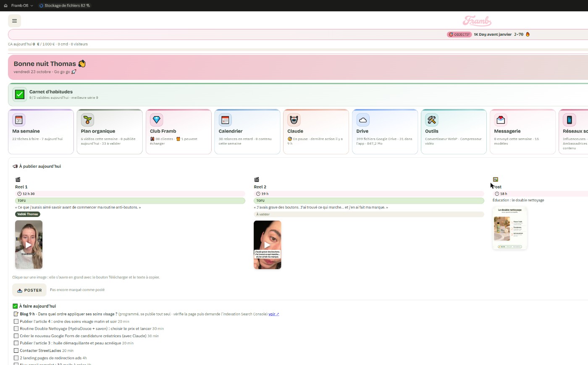588x365 pixels.
Task: Open the Claude robot icon
Action: (294, 120)
